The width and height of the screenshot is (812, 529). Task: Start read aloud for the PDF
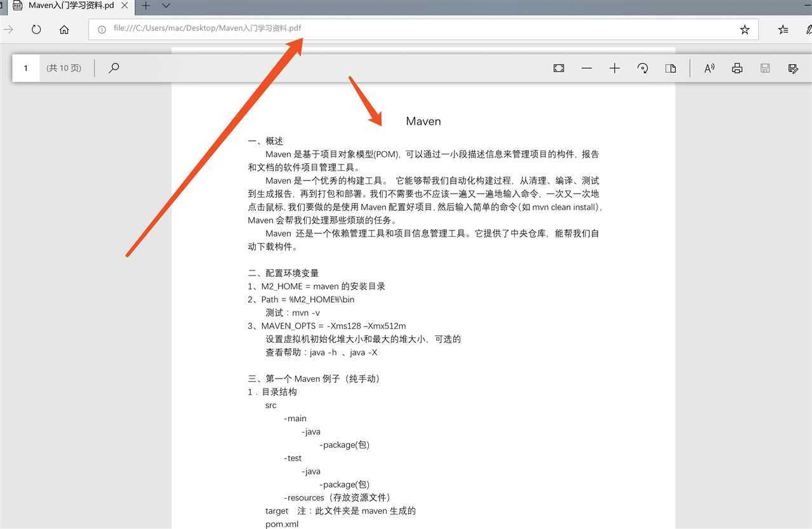tap(709, 68)
